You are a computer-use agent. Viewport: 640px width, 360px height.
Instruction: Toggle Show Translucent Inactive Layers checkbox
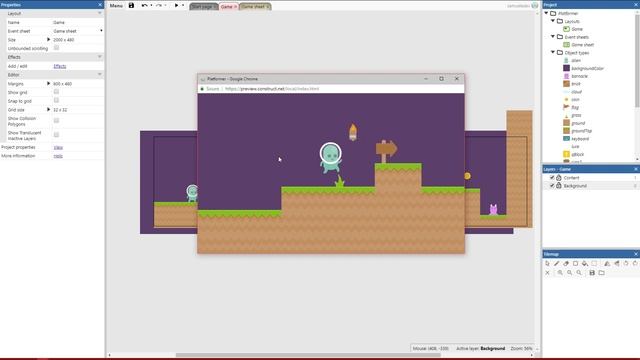[56, 135]
